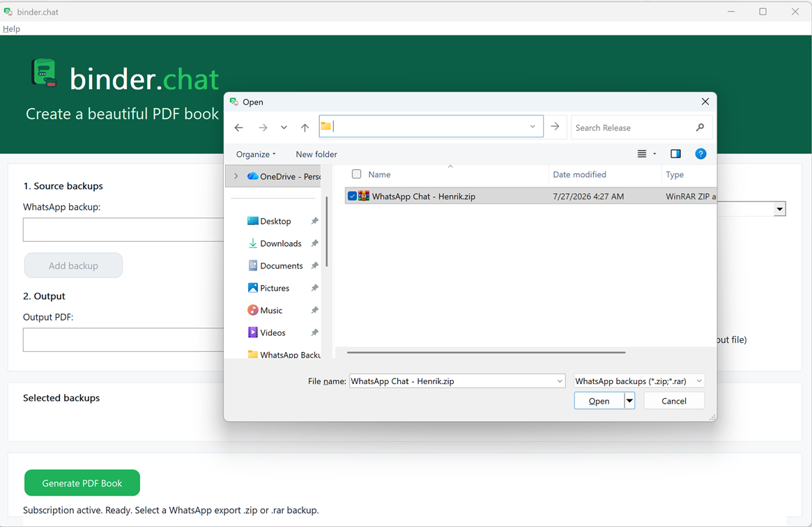Expand the OneDrive tree node
This screenshot has height=527, width=812.
pos(236,176)
